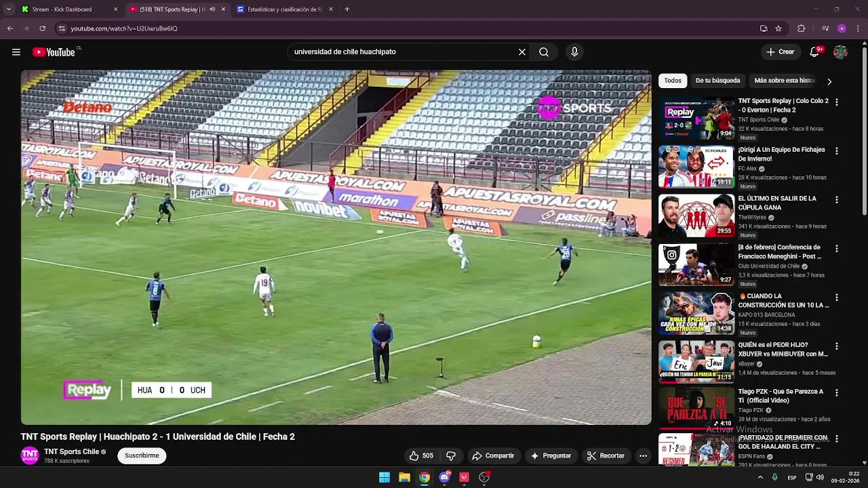Click the Suscribirme button
Image resolution: width=868 pixels, height=488 pixels.
coord(142,455)
